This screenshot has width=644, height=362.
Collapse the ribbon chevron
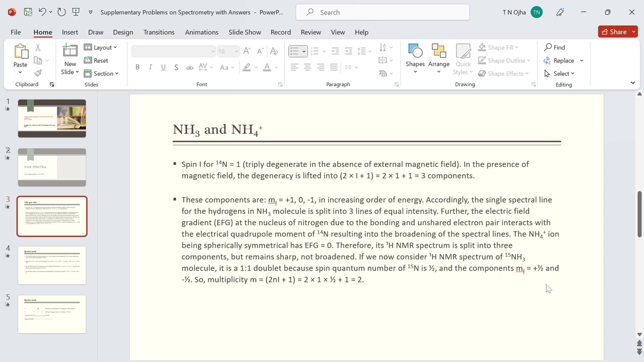pos(632,82)
